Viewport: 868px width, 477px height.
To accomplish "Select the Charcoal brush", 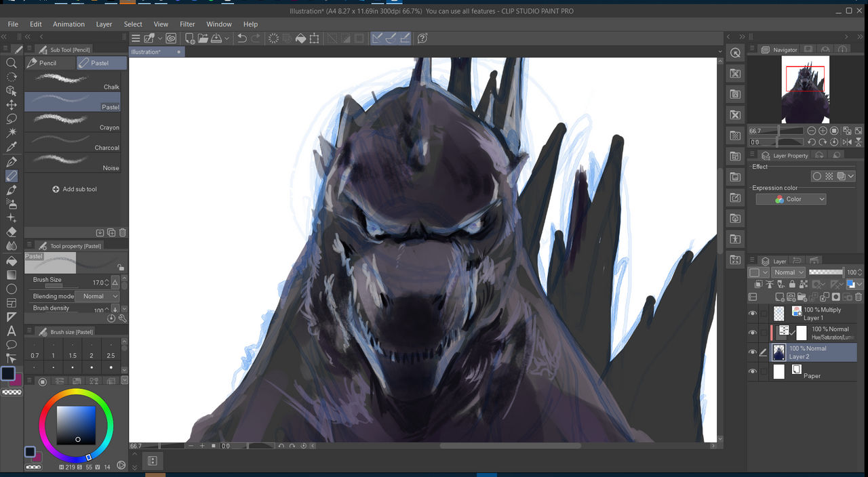I will pos(73,142).
